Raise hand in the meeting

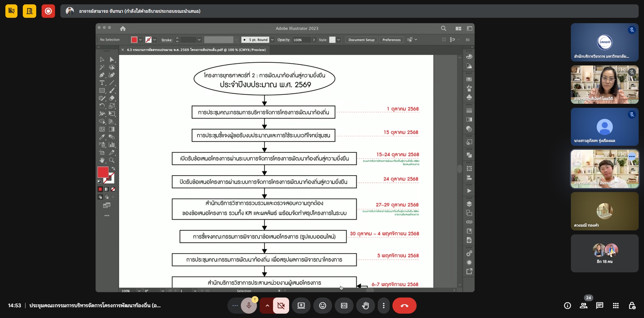[x=365, y=306]
